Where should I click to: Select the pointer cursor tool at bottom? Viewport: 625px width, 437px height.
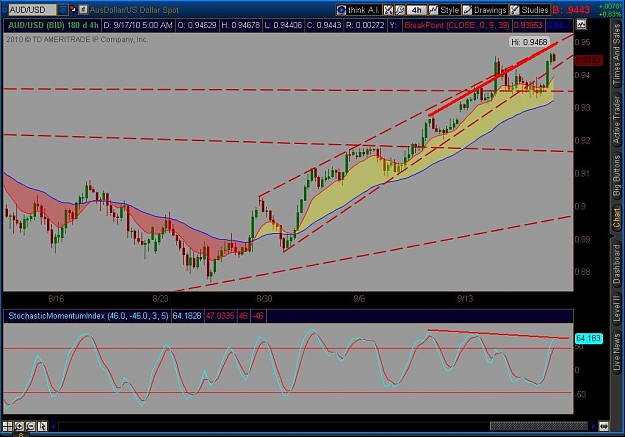42,426
